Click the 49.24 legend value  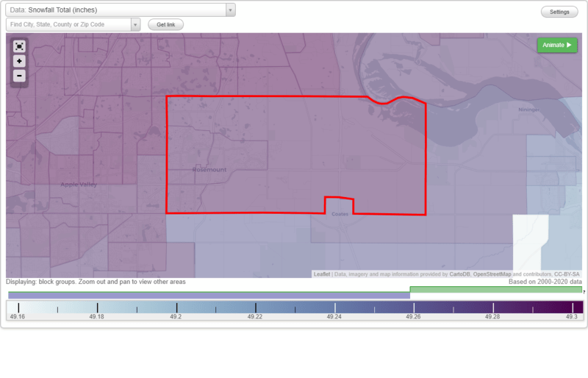[x=334, y=317]
